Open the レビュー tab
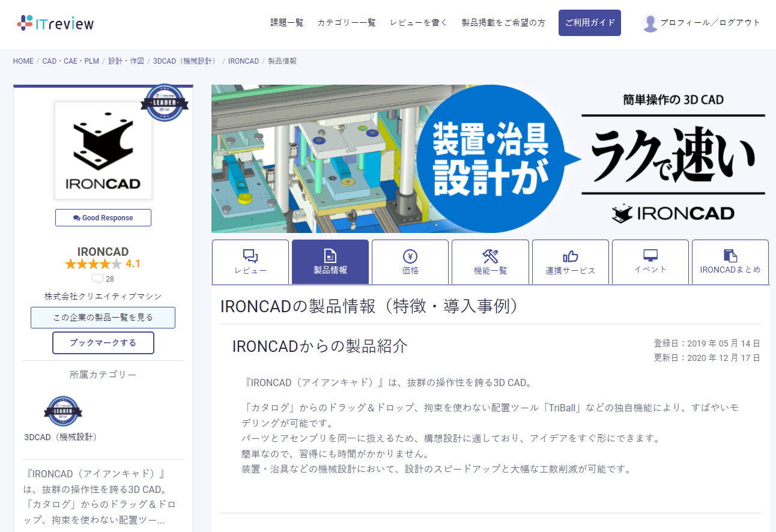776x532 pixels. coord(250,262)
